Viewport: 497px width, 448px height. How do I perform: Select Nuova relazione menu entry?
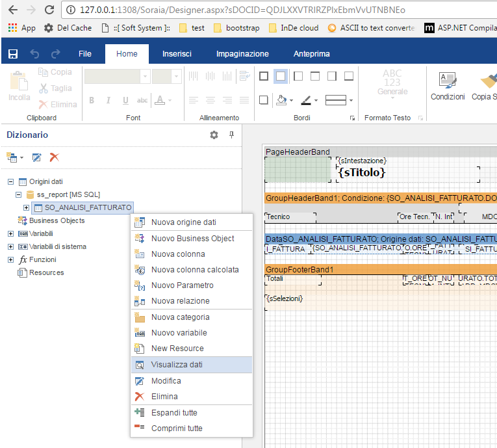tap(192, 301)
